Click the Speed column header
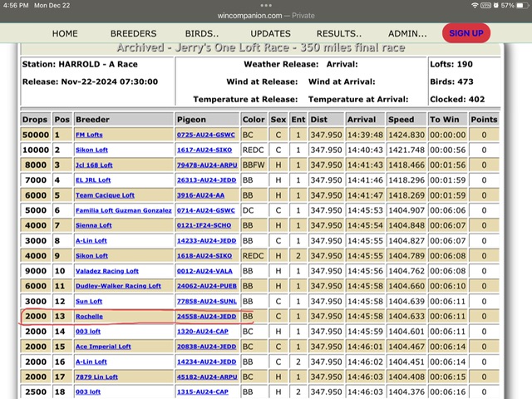This screenshot has height=399, width=532. click(x=401, y=119)
